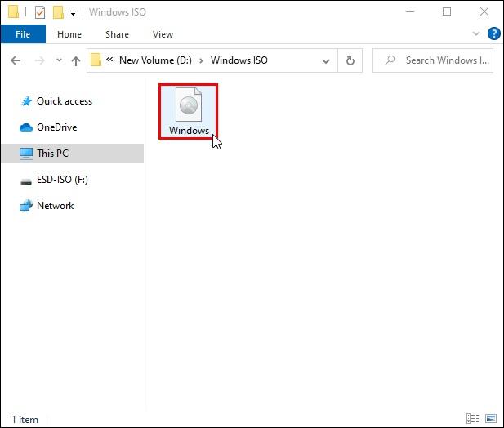
Task: Switch to the Share ribbon tab
Action: coord(117,34)
